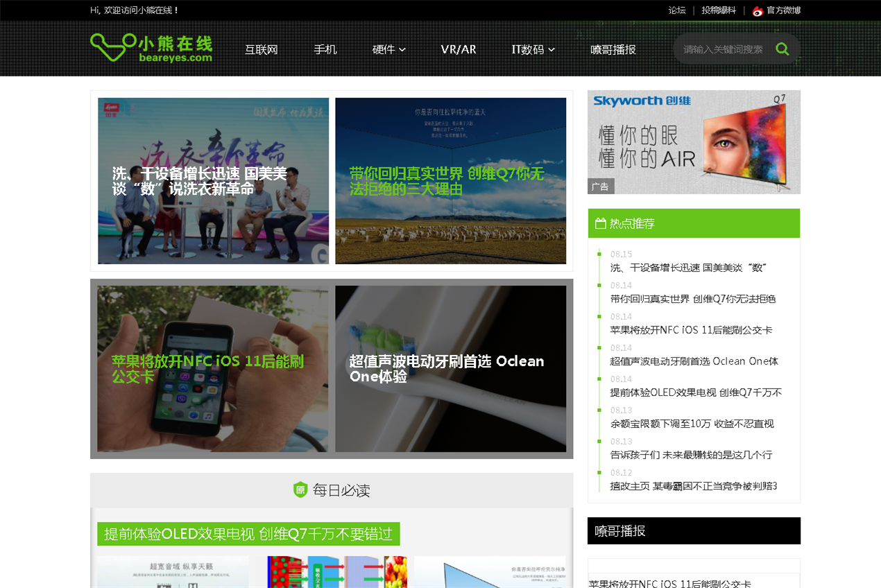
Task: Open the 嗦哥播报 nav menu item
Action: (613, 49)
